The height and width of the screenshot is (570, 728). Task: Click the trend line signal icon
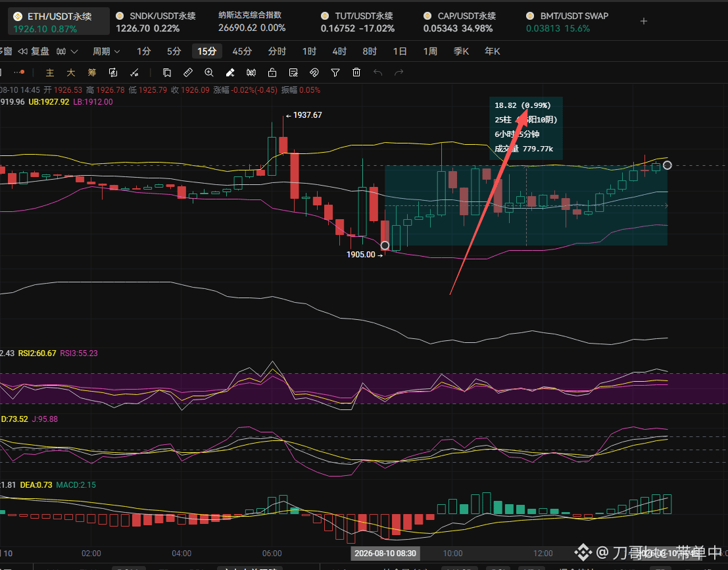[x=135, y=72]
